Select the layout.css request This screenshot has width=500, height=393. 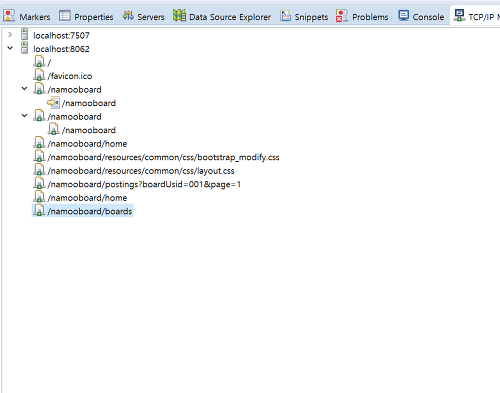click(x=141, y=171)
